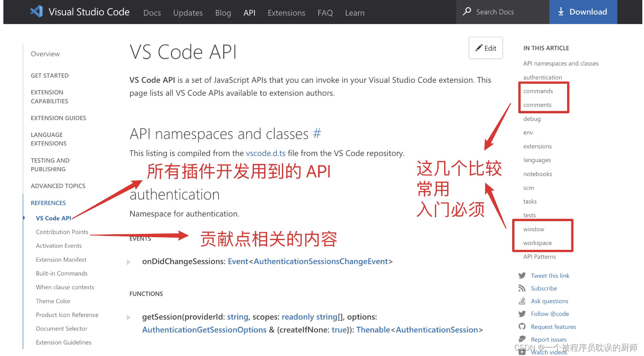Click the Download button's arrow icon
The height and width of the screenshot is (356, 644).
tap(561, 12)
